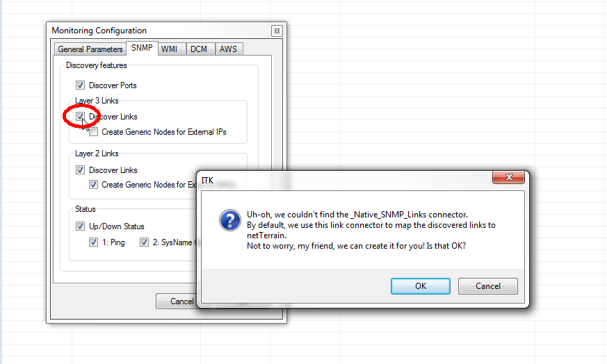Viewport: 607px width, 364px height.
Task: Uncheck the 2: SysName option
Action: pyautogui.click(x=144, y=242)
